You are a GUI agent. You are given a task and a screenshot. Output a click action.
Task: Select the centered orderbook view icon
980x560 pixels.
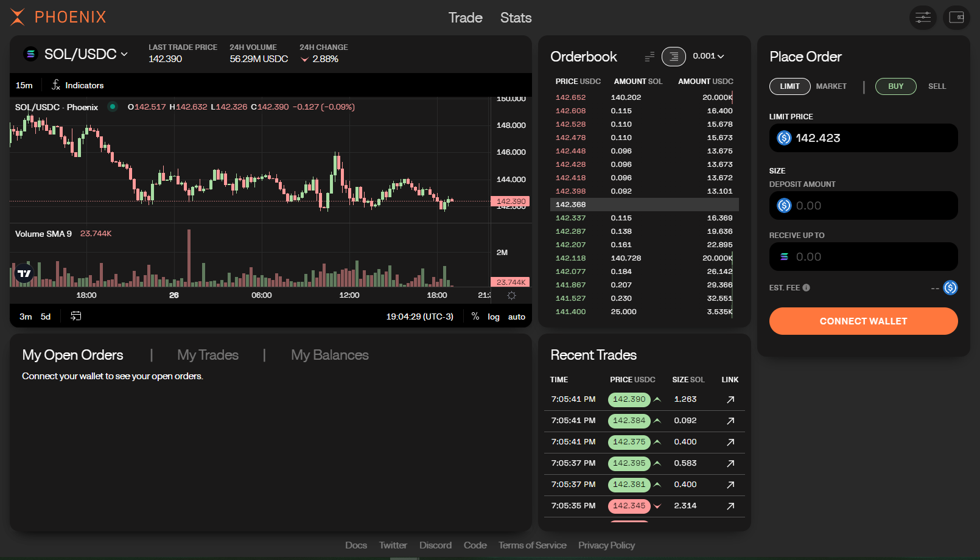(673, 56)
